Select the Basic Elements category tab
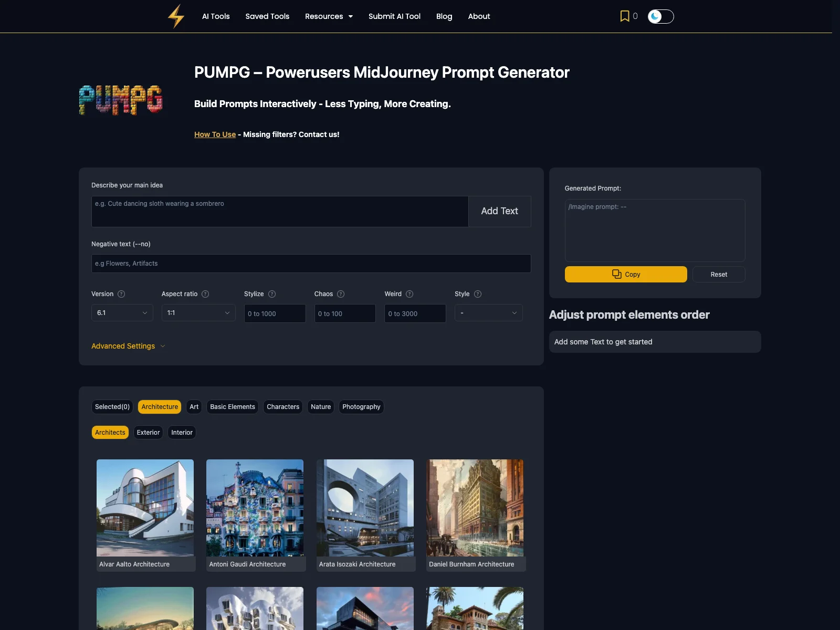840x630 pixels. point(233,407)
